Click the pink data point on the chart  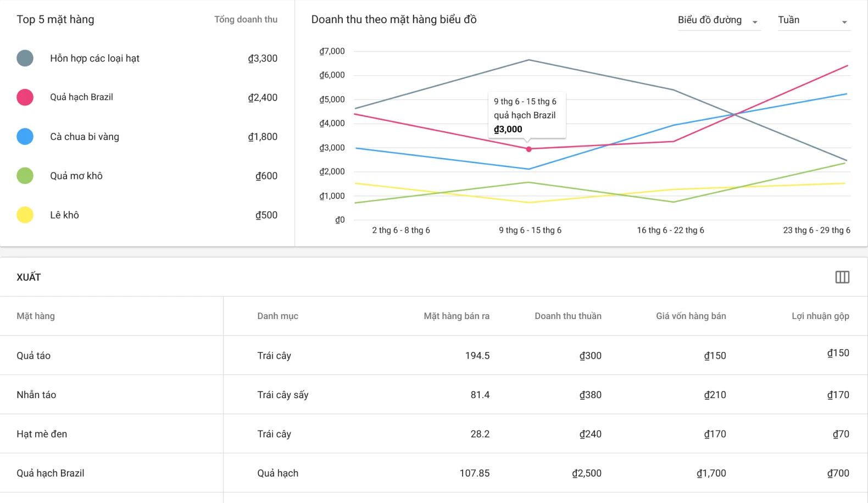(x=528, y=149)
